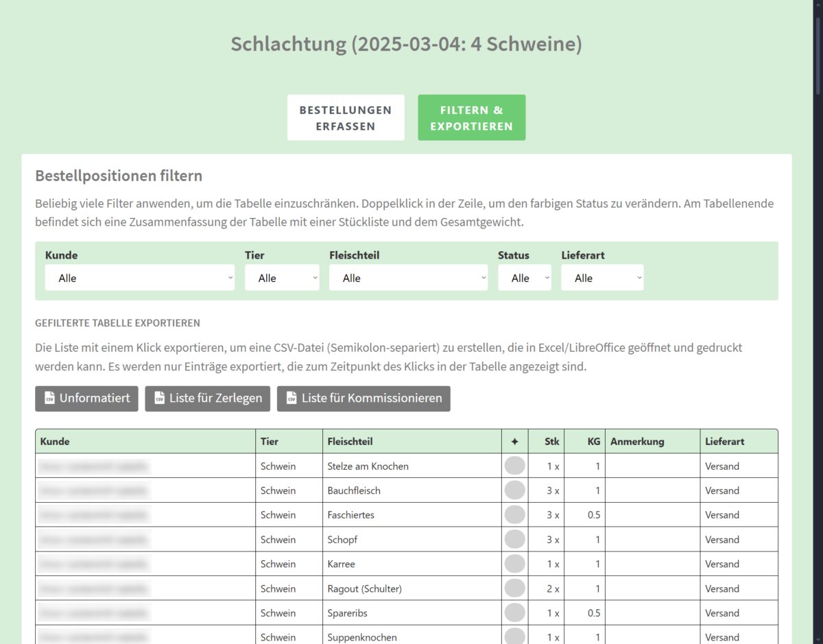The image size is (823, 644).
Task: Toggle the status circle in the Stelze am Knochen row
Action: 514,466
